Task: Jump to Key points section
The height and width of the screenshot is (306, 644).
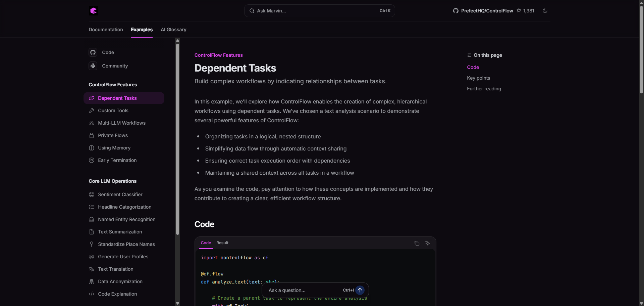Action: click(478, 78)
